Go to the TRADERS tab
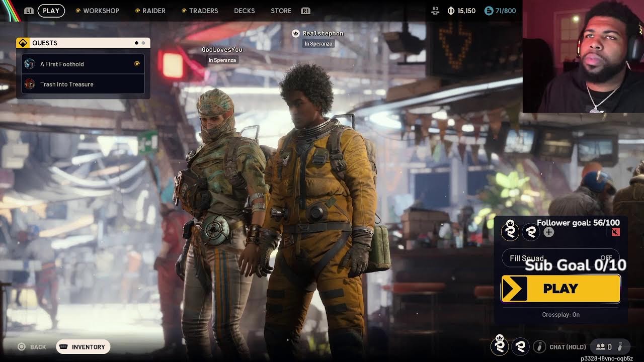The width and height of the screenshot is (644, 362). (x=200, y=11)
